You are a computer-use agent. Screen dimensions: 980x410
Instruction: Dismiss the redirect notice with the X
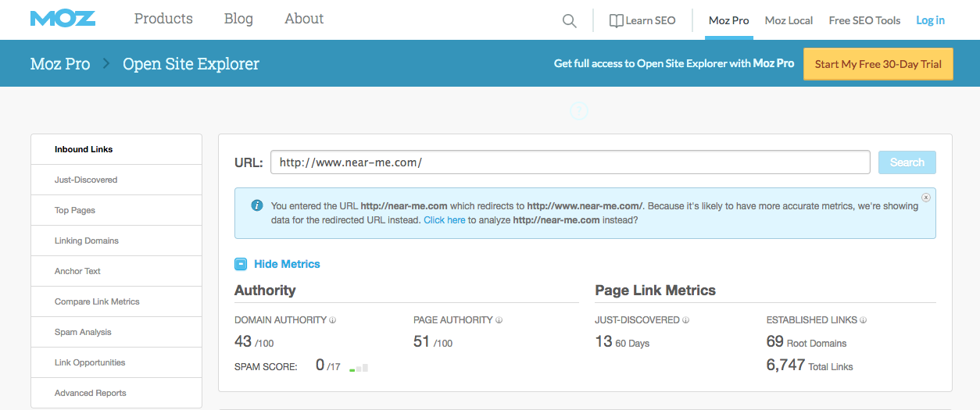pyautogui.click(x=926, y=198)
